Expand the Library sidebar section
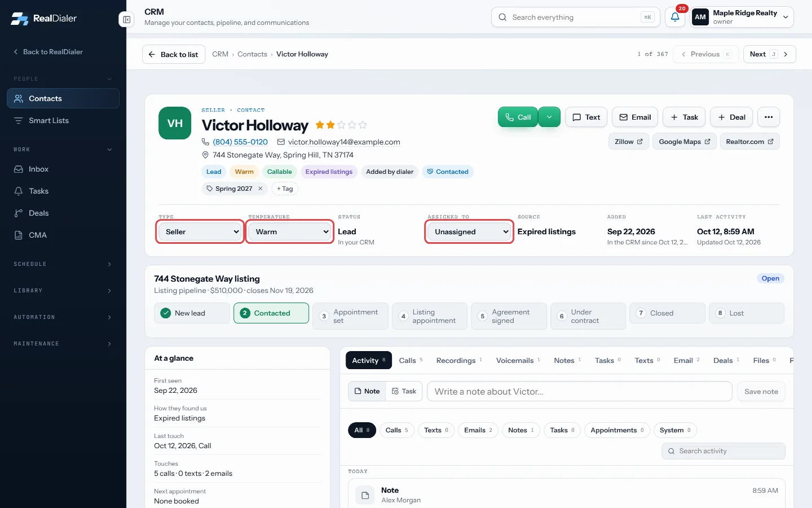This screenshot has height=508, width=812. 63,291
